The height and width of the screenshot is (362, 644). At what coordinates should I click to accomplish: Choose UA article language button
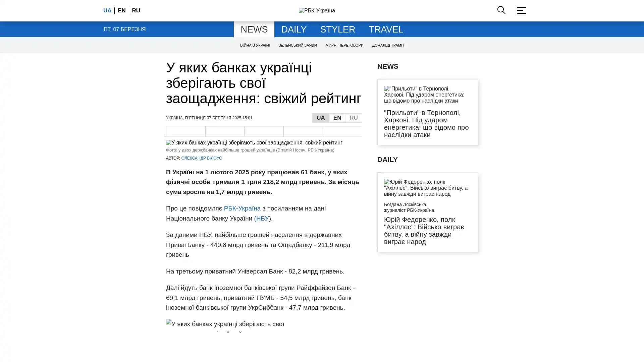pyautogui.click(x=321, y=118)
